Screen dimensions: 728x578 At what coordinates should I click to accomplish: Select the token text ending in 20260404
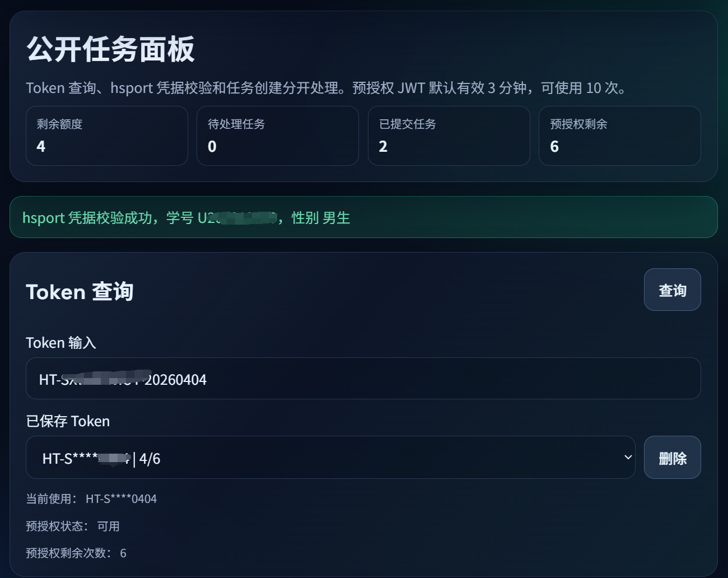pos(123,379)
